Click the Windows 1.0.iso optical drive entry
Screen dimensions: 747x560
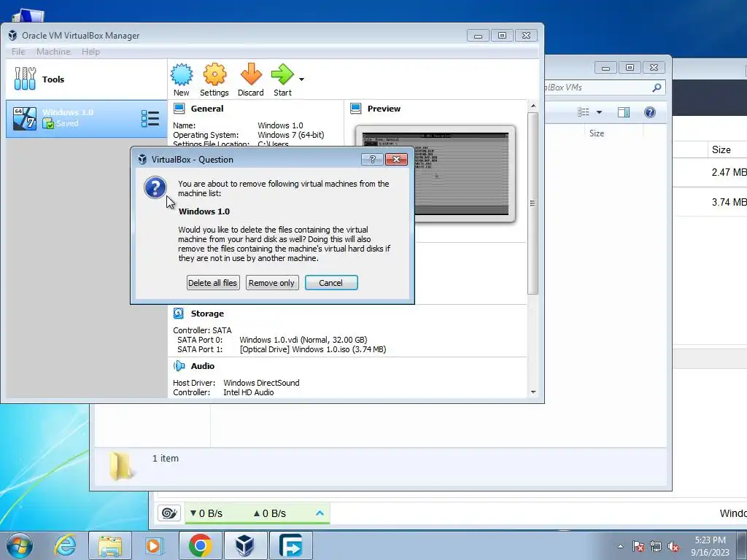[x=312, y=349]
